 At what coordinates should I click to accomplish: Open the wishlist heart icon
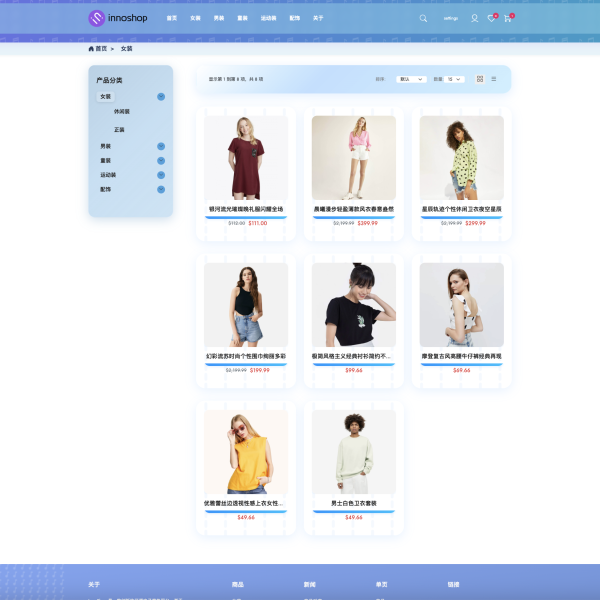click(x=491, y=18)
